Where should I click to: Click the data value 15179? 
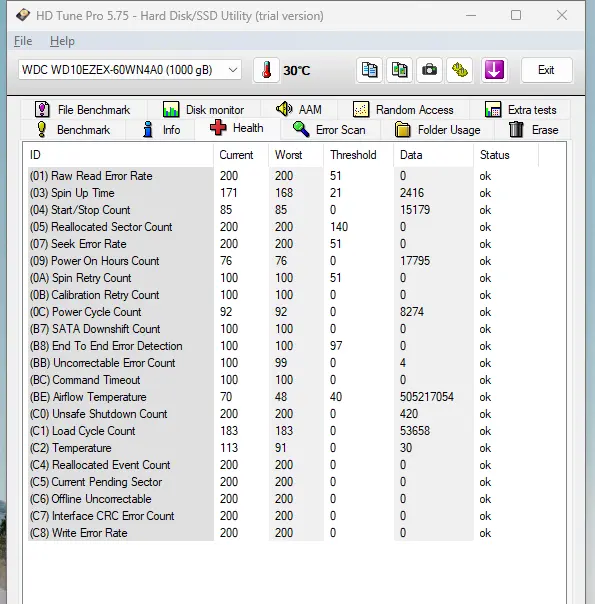point(415,210)
